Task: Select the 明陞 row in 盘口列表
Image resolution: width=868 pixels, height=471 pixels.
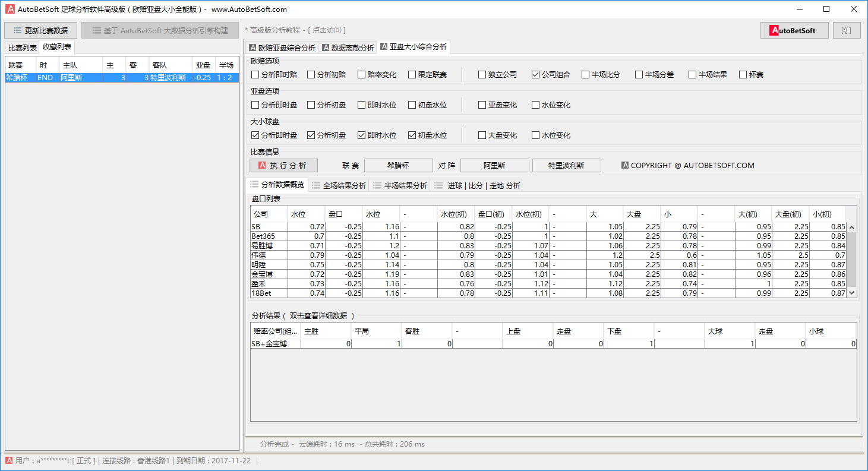Action: click(x=549, y=265)
